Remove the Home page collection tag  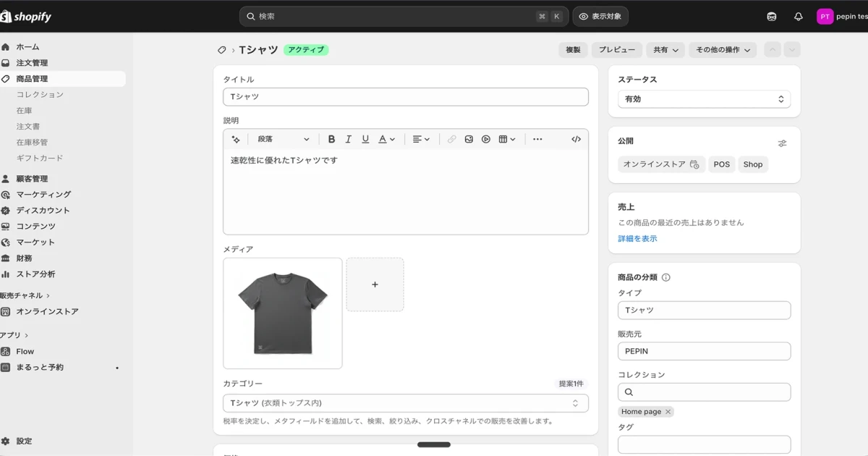pyautogui.click(x=668, y=411)
